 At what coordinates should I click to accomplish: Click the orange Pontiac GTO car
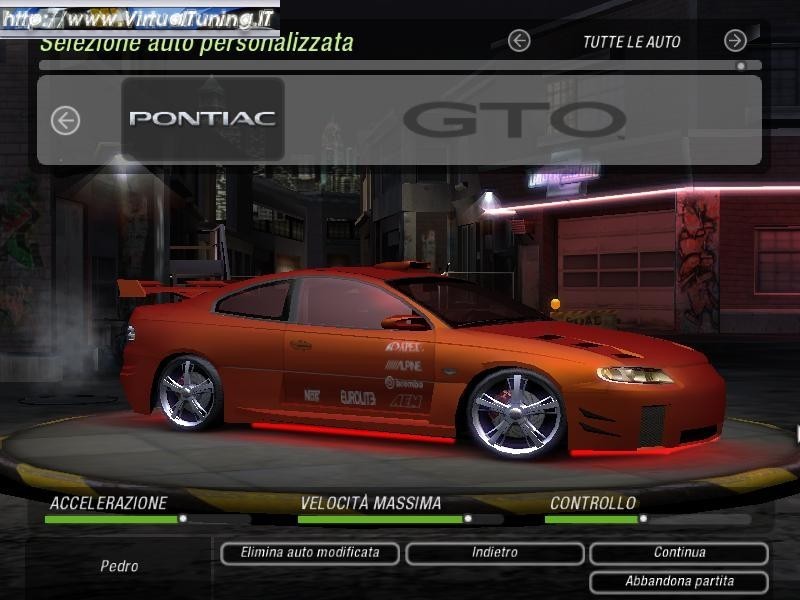click(x=421, y=360)
